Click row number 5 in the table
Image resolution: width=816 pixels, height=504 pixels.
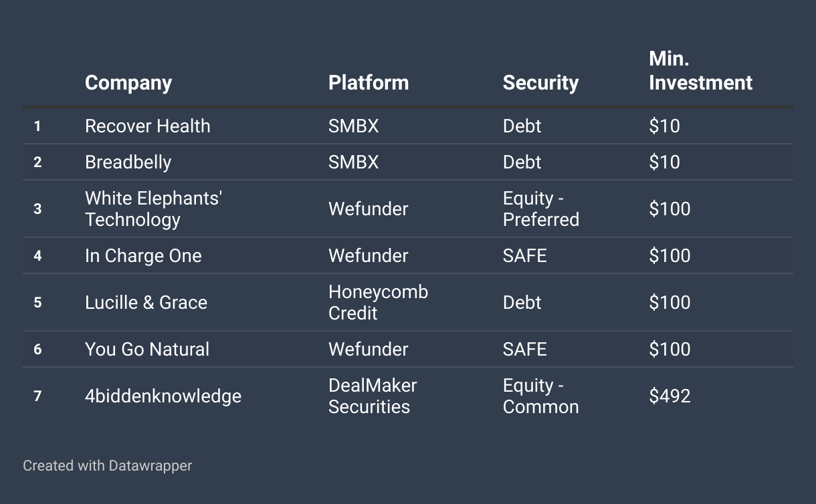point(37,302)
